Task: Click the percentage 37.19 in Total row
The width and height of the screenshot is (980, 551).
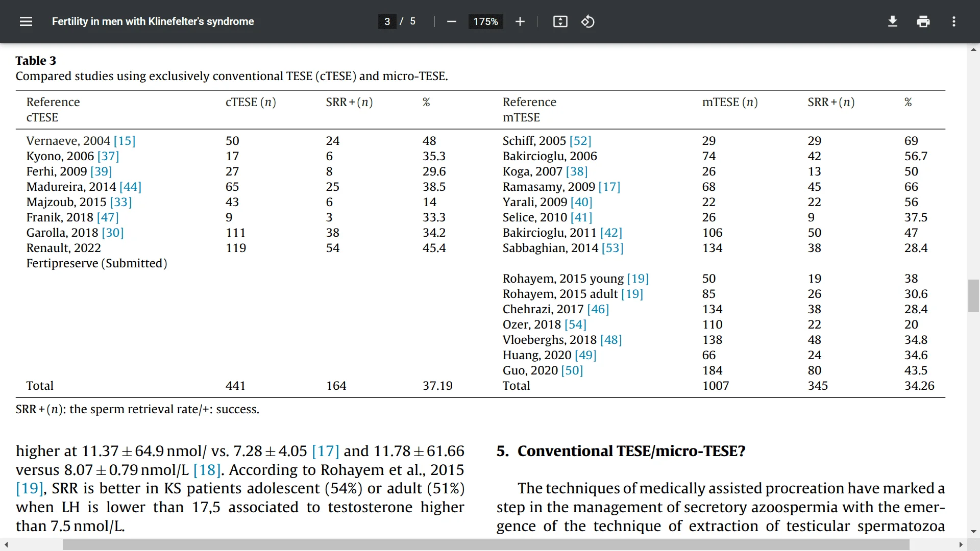Action: (437, 386)
